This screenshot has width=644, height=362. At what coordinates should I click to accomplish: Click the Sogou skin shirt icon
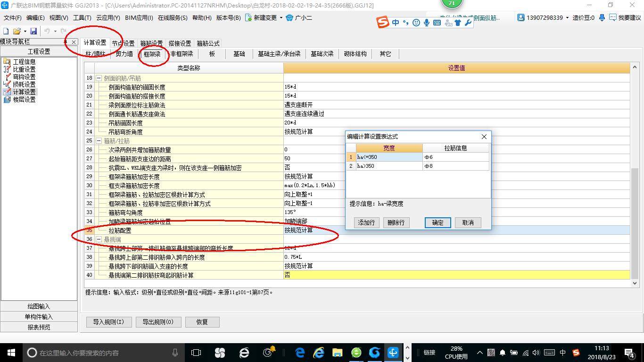coord(458,22)
